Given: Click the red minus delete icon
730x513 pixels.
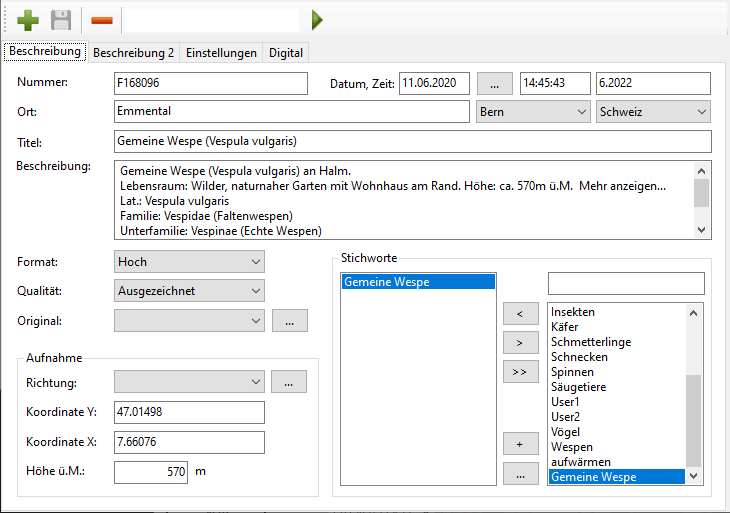Looking at the screenshot, I should (101, 20).
